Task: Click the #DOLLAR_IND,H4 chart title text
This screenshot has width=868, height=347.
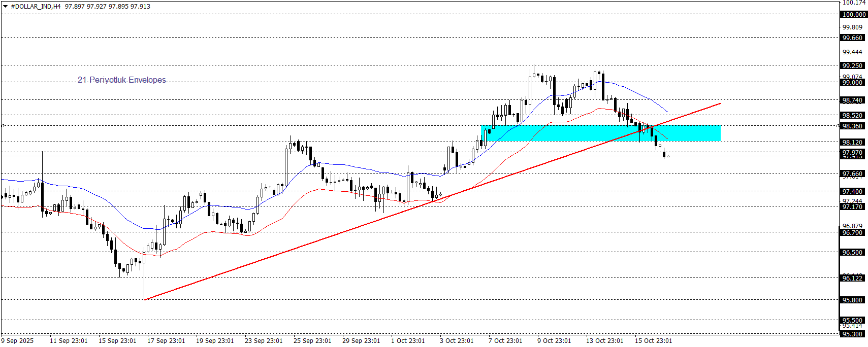Action: point(36,7)
